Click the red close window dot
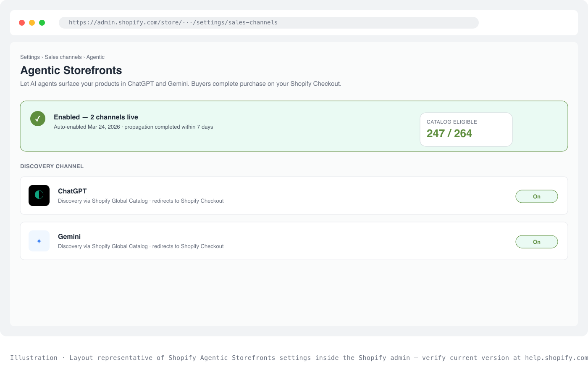 (x=22, y=23)
